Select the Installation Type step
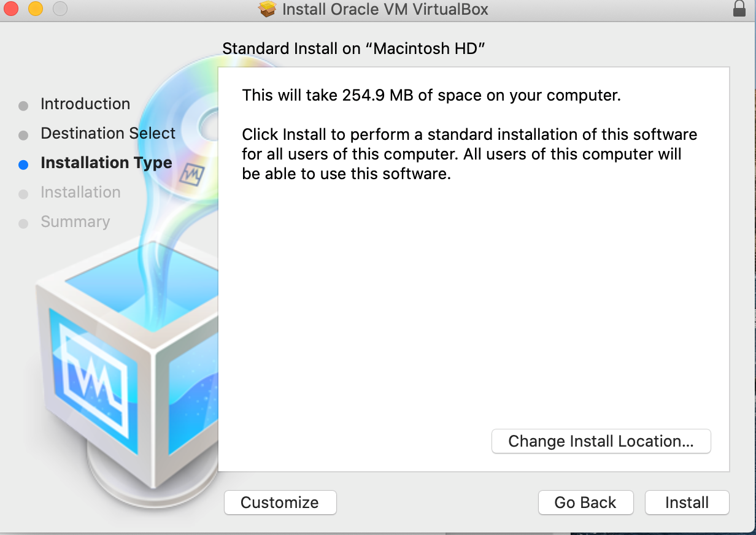756x535 pixels. tap(106, 163)
